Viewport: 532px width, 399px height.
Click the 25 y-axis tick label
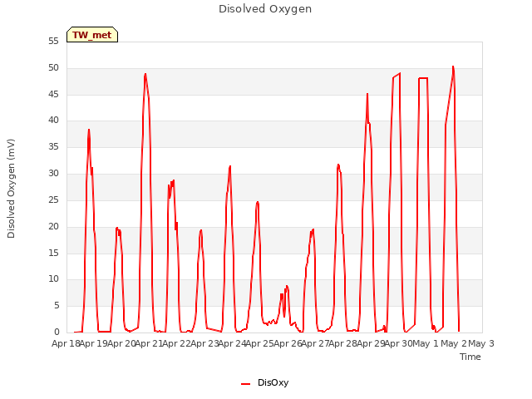point(53,199)
